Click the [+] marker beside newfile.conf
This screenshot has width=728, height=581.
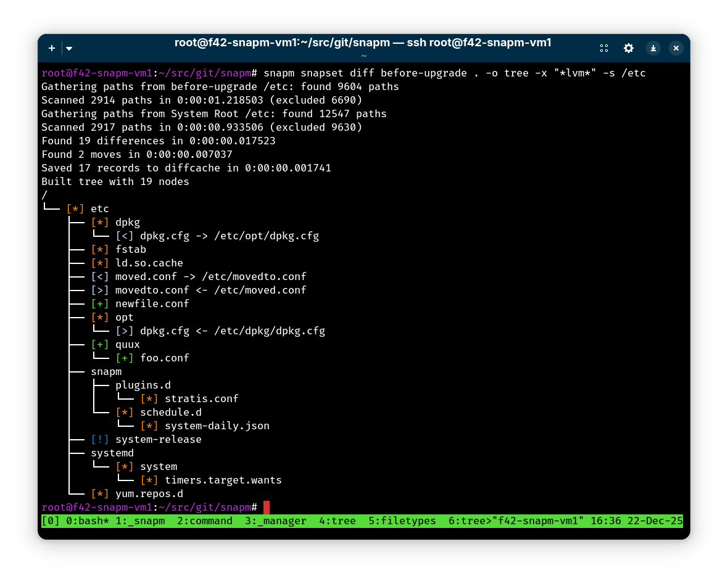pyautogui.click(x=100, y=303)
